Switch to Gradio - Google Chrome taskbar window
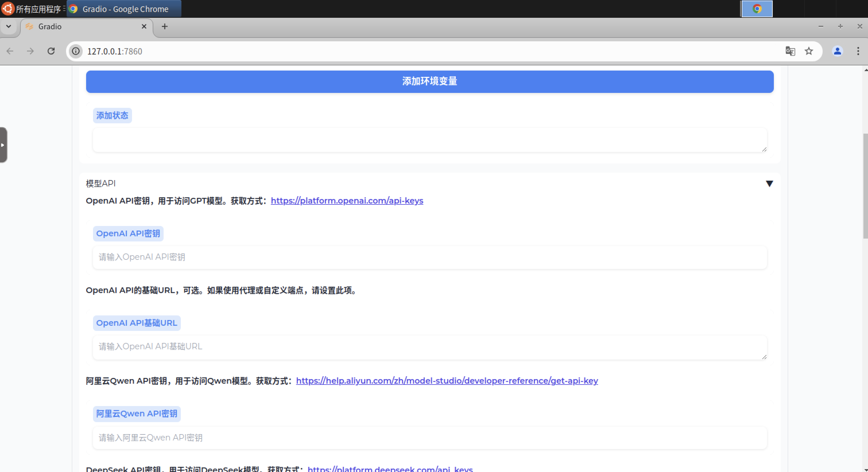The width and height of the screenshot is (868, 472). 124,9
